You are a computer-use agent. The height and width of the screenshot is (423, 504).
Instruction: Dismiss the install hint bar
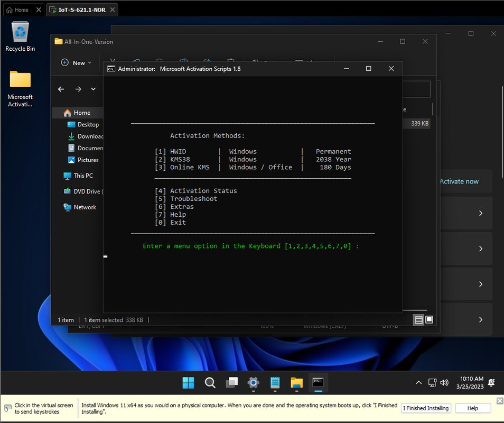[499, 400]
